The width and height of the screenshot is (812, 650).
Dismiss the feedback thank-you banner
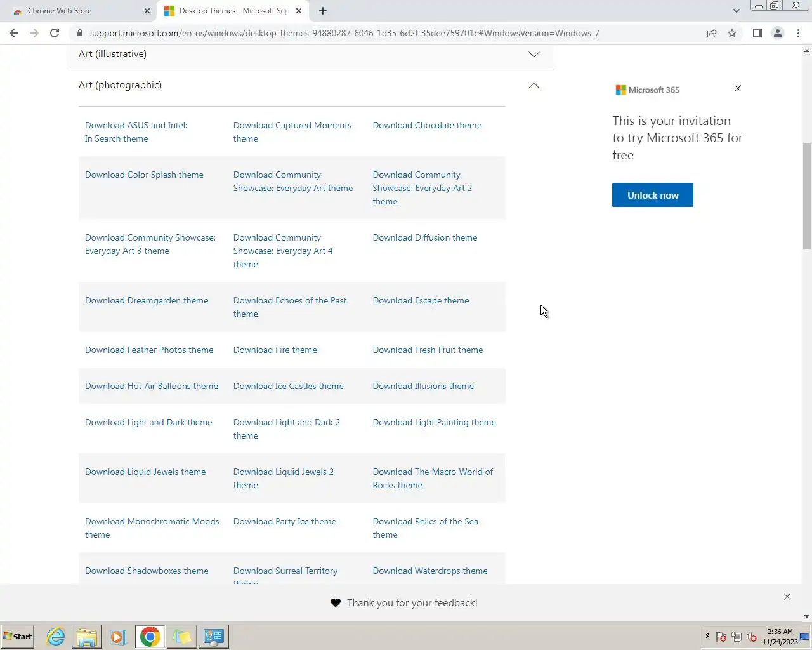[x=787, y=597]
